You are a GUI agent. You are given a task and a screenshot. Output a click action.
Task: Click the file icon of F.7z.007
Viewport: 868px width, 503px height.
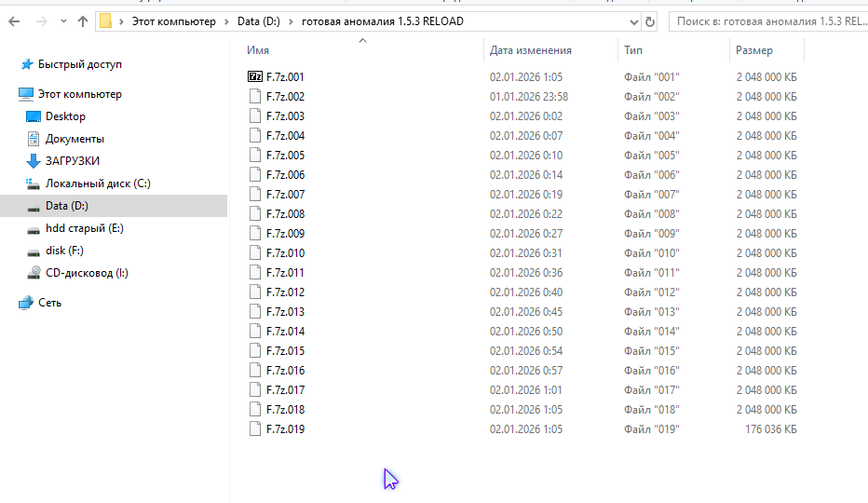tap(254, 195)
